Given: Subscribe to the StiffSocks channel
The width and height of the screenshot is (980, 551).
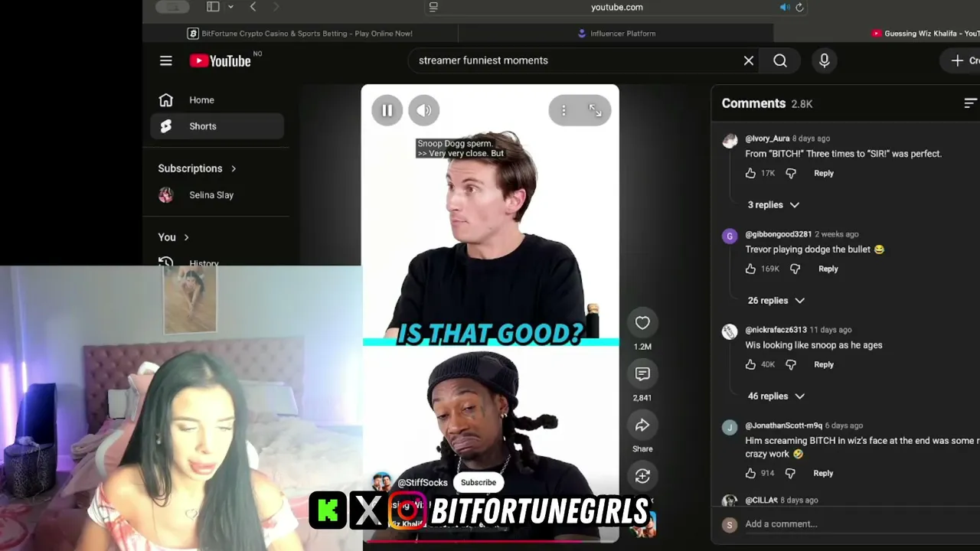Looking at the screenshot, I should click(x=479, y=482).
